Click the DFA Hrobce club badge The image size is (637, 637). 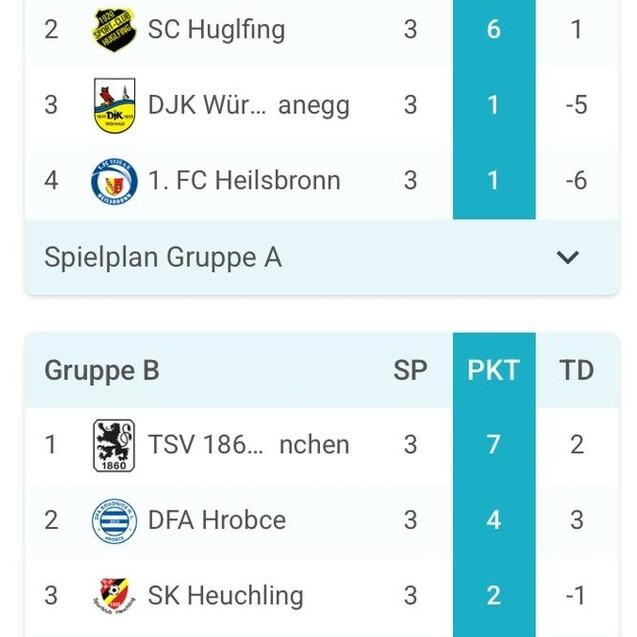(114, 520)
